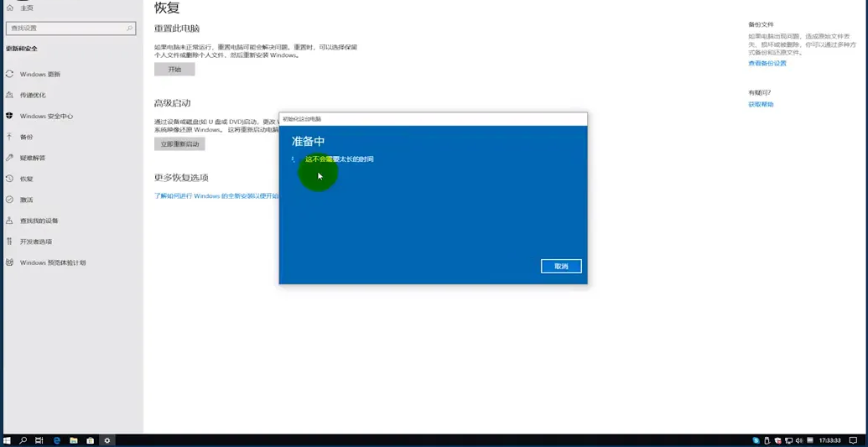Click the 备份文件 heading on the right
868x447 pixels.
761,24
